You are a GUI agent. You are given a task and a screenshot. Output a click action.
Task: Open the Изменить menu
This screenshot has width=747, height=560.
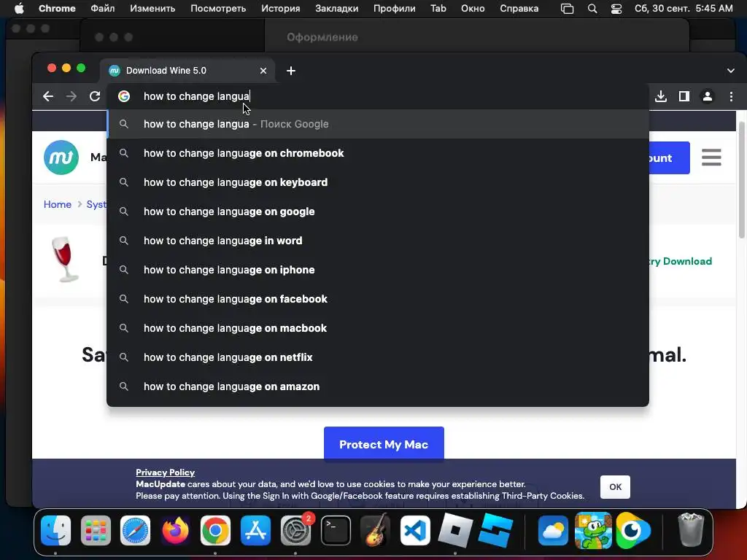click(152, 9)
